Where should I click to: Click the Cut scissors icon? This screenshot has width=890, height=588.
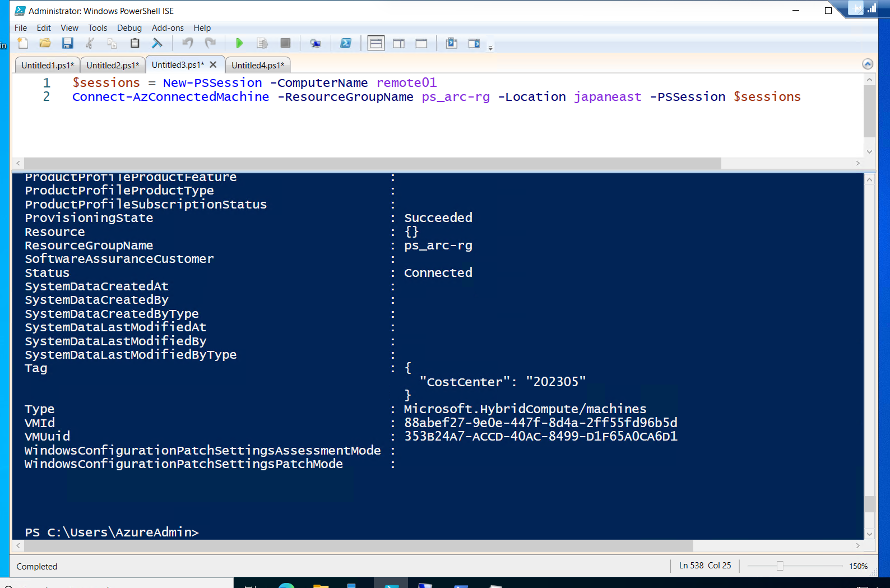click(x=90, y=43)
